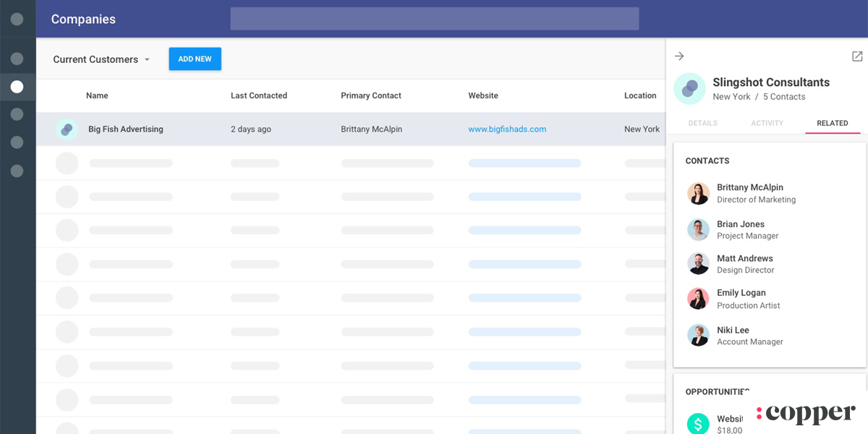The height and width of the screenshot is (434, 868).
Task: Collapse side panel with arrow icon
Action: coord(679,56)
